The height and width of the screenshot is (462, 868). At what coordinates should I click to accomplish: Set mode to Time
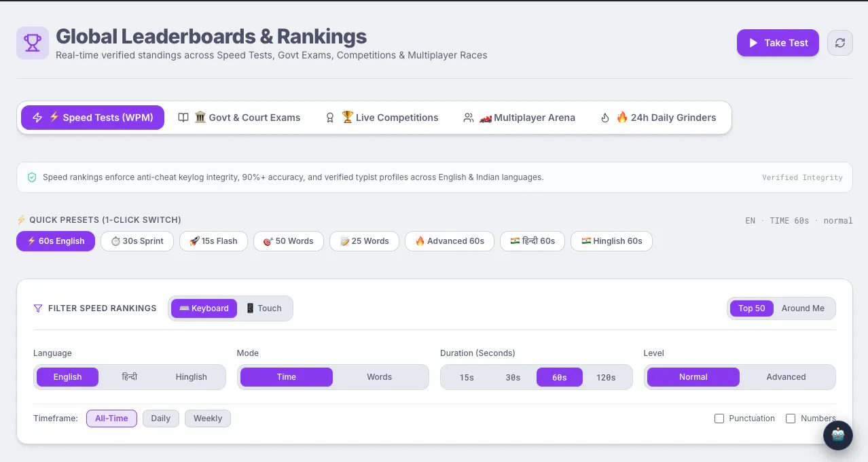pyautogui.click(x=287, y=377)
